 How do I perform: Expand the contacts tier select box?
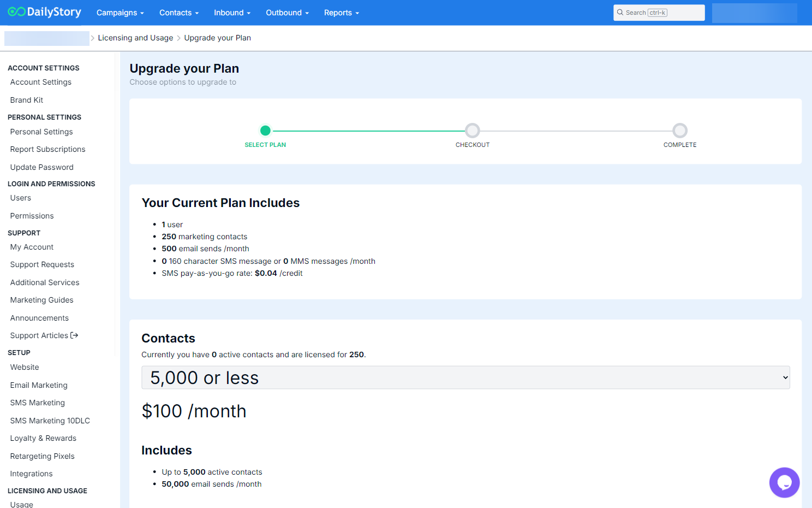point(465,377)
